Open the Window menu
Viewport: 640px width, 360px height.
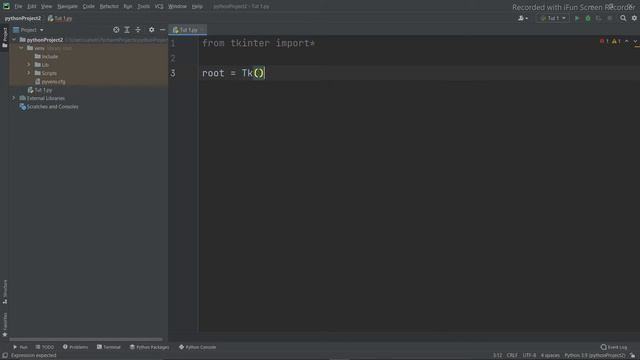[177, 6]
